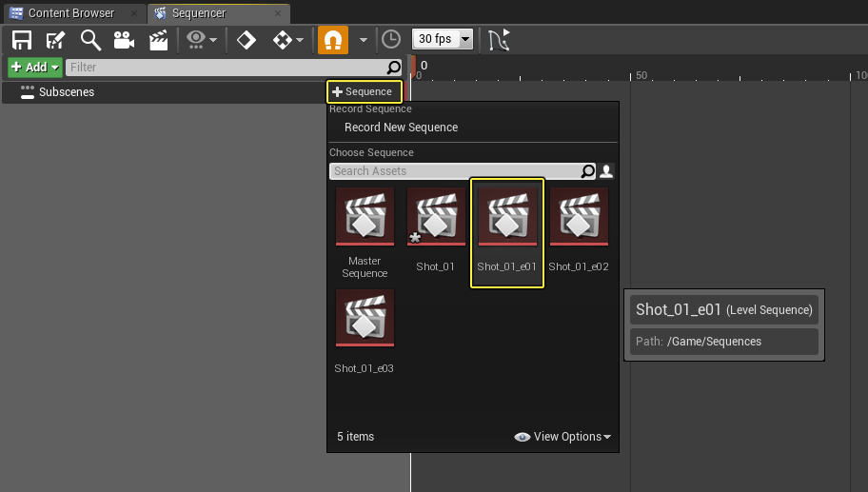
Task: Open the View Options dropdown
Action: [562, 437]
